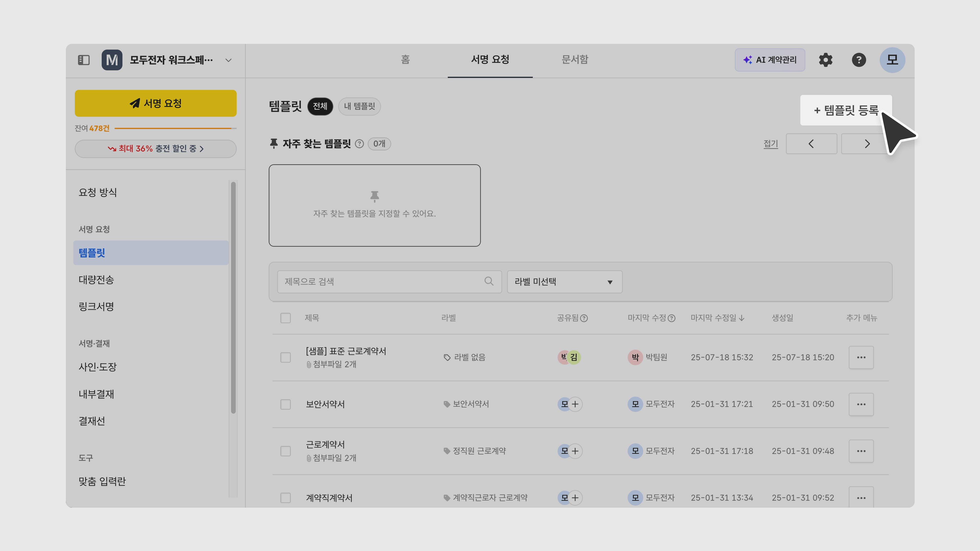Click the search magnifier icon

pos(489,281)
